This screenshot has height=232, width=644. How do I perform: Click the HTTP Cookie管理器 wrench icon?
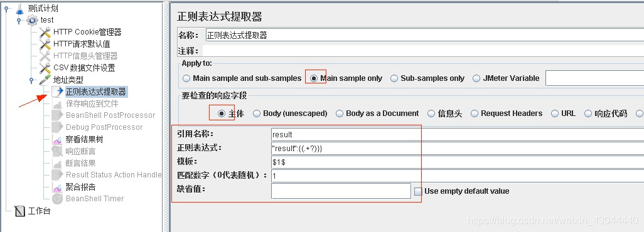45,33
